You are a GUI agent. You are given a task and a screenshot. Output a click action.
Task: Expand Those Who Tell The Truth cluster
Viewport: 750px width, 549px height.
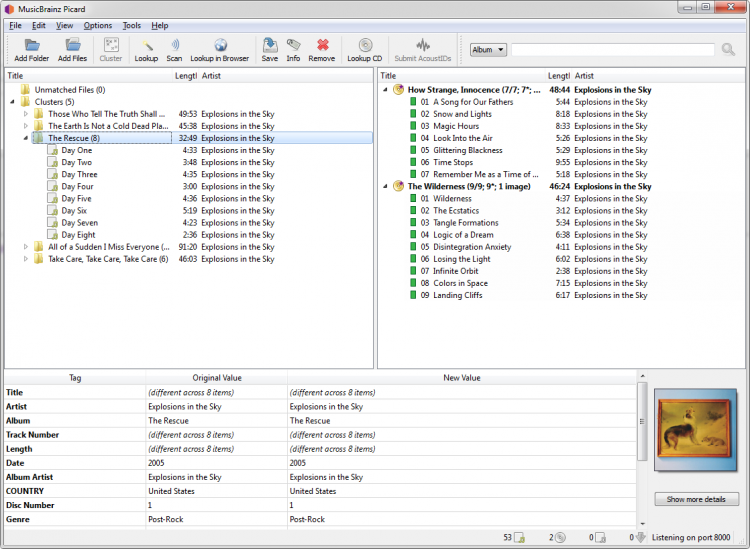click(x=26, y=114)
